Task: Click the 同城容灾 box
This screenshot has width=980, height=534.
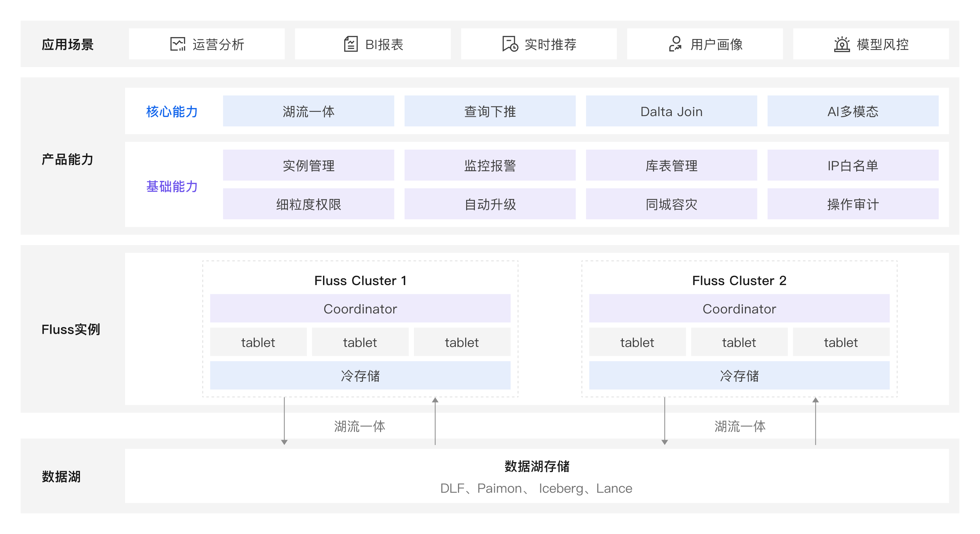Action: 671,204
